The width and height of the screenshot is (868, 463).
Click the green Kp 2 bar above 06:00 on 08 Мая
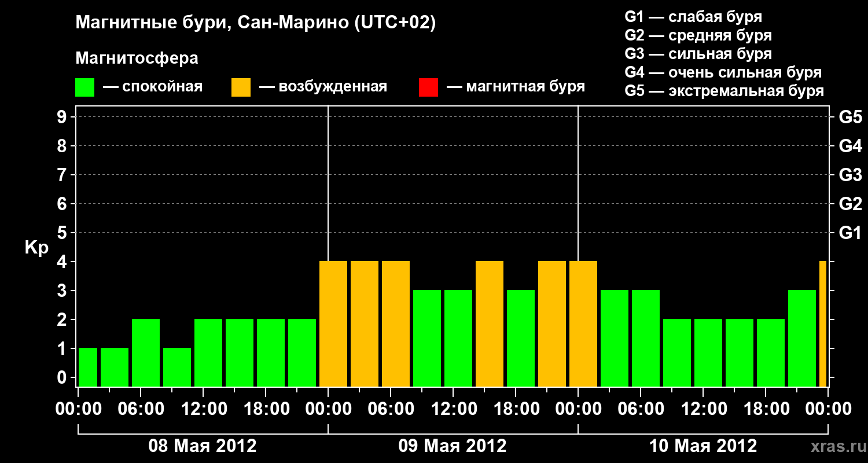146,352
